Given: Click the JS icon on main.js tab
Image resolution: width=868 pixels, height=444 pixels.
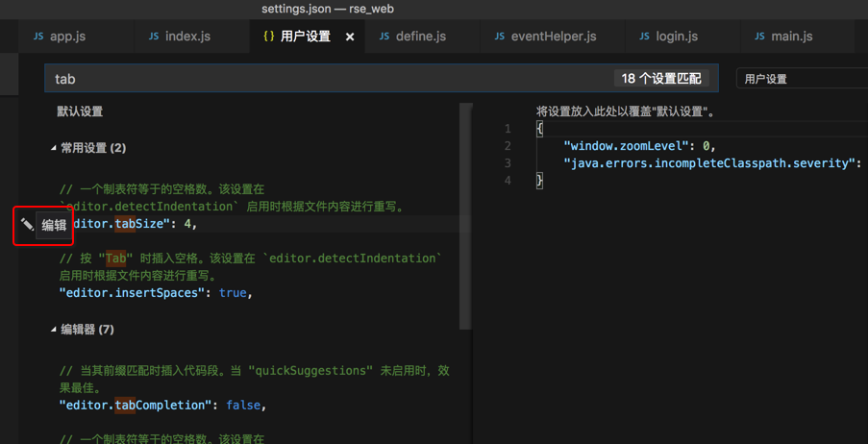Looking at the screenshot, I should click(759, 37).
